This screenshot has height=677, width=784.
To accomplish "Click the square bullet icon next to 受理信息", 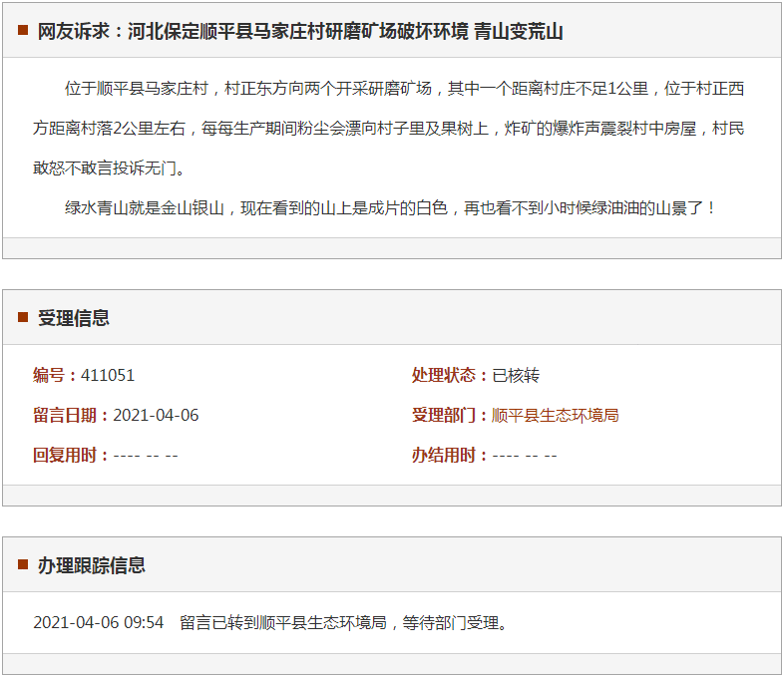I will 23,318.
